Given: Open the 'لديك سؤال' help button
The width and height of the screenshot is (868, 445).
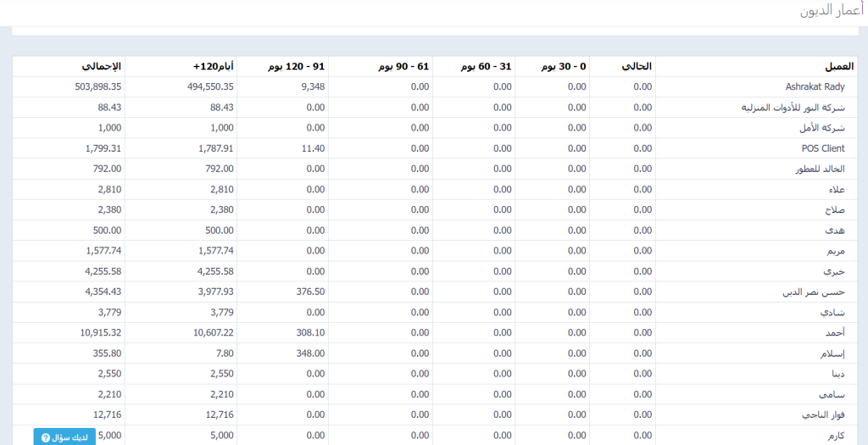Looking at the screenshot, I should click(64, 437).
